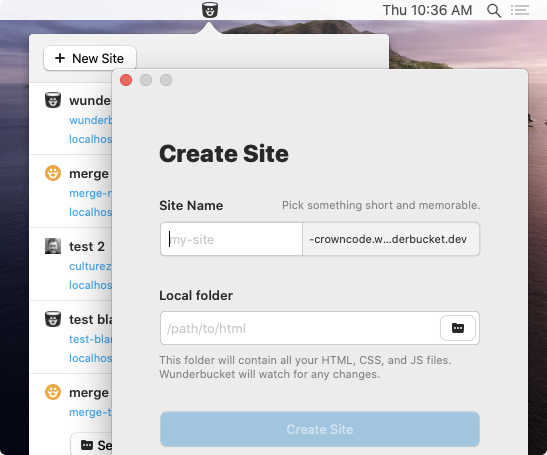Click the orange smiley icon of last merge site
Viewport: 547px width, 455px height.
click(x=53, y=392)
